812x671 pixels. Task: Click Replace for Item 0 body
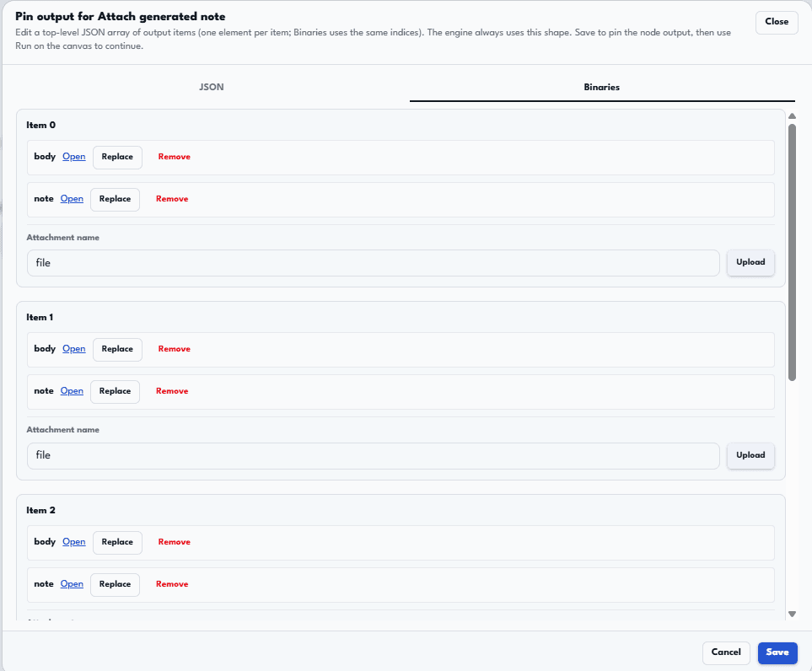[117, 157]
